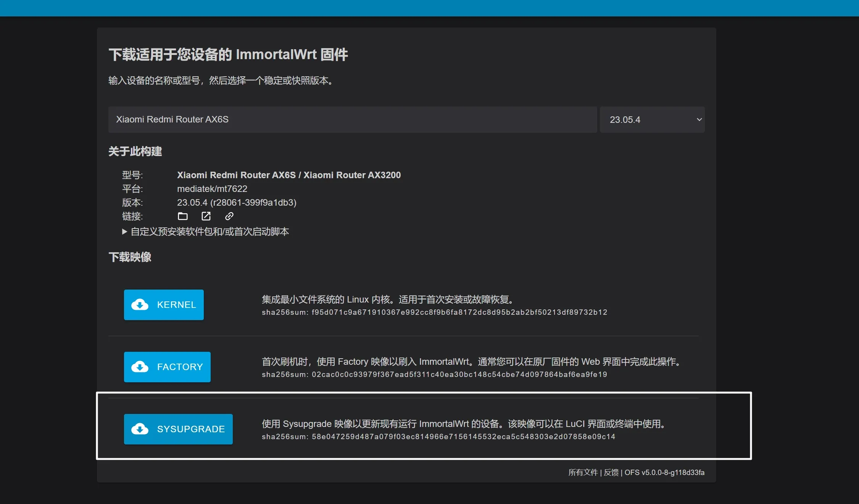Select the SYSUPGRADE sha256sum text
This screenshot has width=859, height=504.
pos(438,436)
